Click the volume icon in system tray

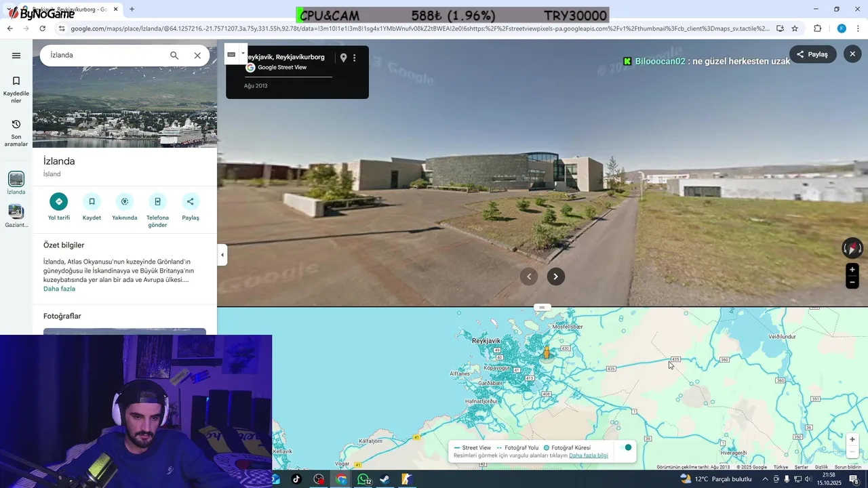pos(808,479)
